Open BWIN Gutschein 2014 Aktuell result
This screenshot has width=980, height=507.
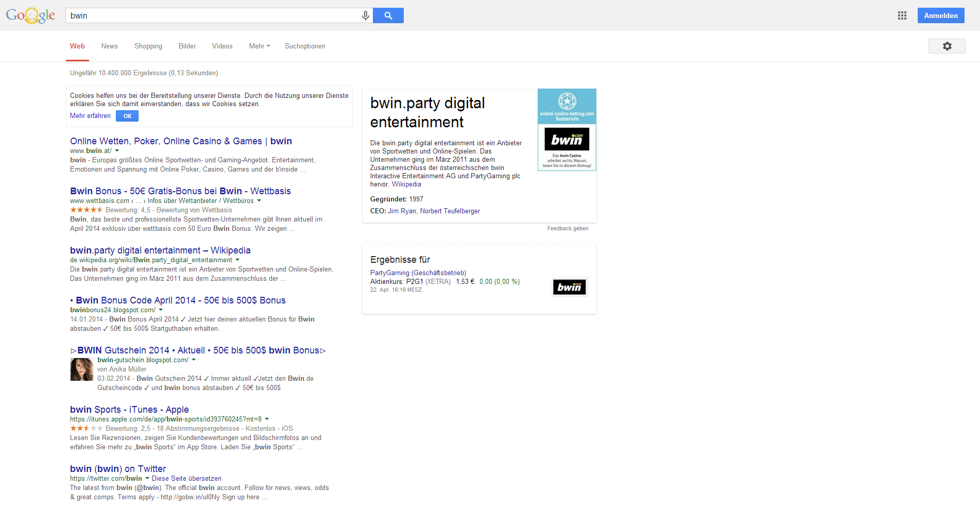tap(198, 350)
